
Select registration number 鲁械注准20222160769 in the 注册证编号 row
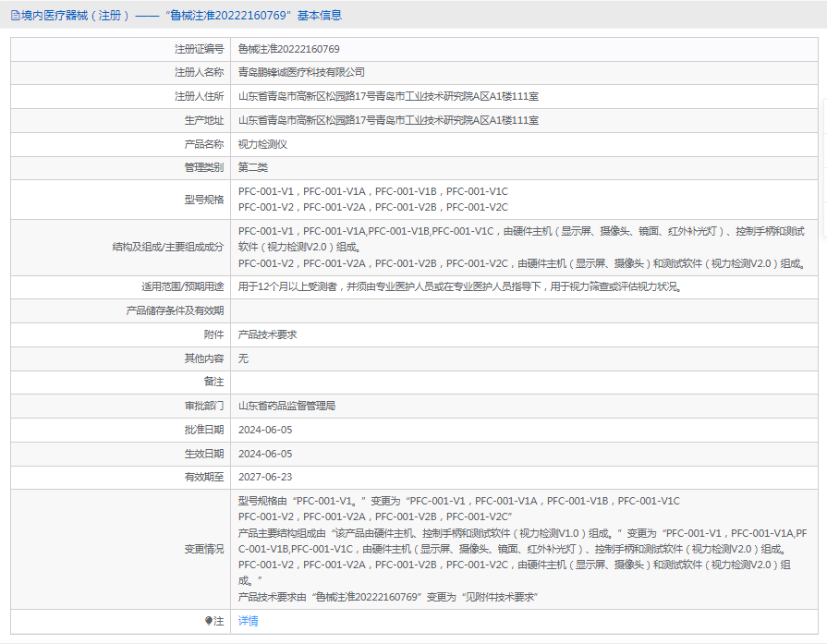tap(288, 49)
